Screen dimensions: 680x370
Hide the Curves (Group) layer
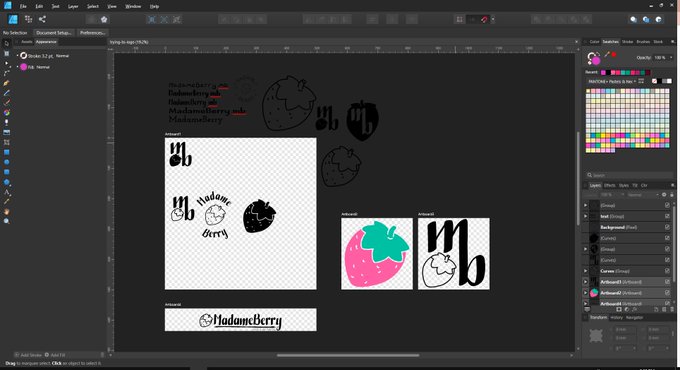tap(667, 271)
